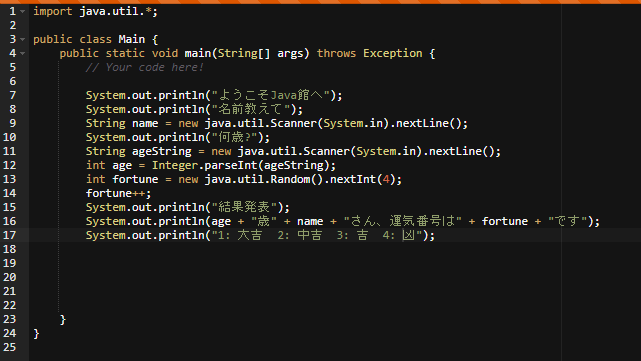This screenshot has width=641, height=361.
Task: Click line number 25 in the gutter
Action: coord(9,347)
